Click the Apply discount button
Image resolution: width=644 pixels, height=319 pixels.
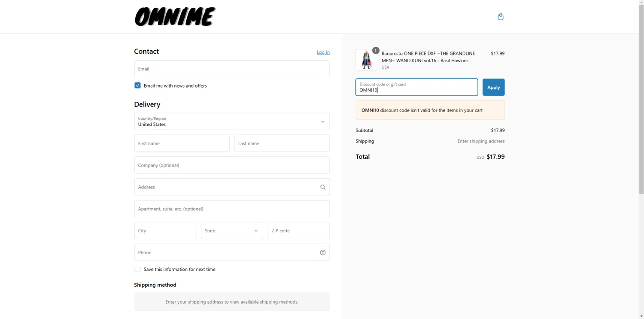pos(493,87)
